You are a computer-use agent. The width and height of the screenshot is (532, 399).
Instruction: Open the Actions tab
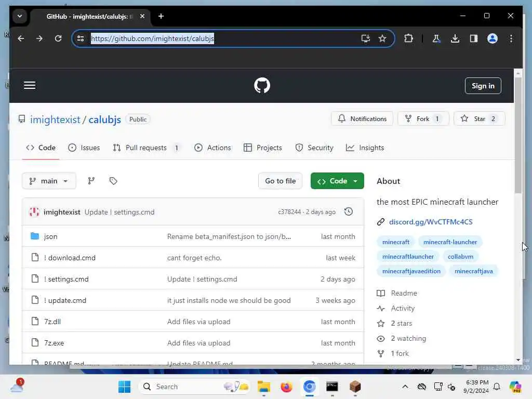point(212,148)
